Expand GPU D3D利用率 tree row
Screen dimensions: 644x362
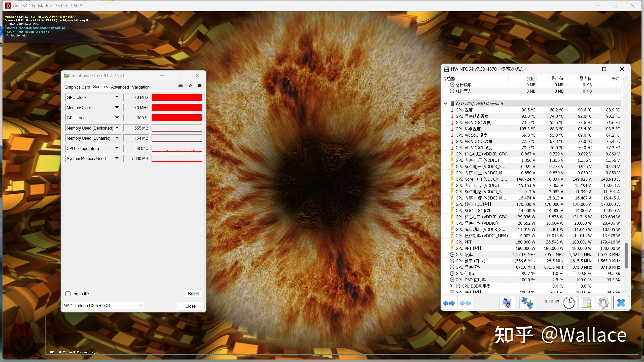[x=451, y=286]
